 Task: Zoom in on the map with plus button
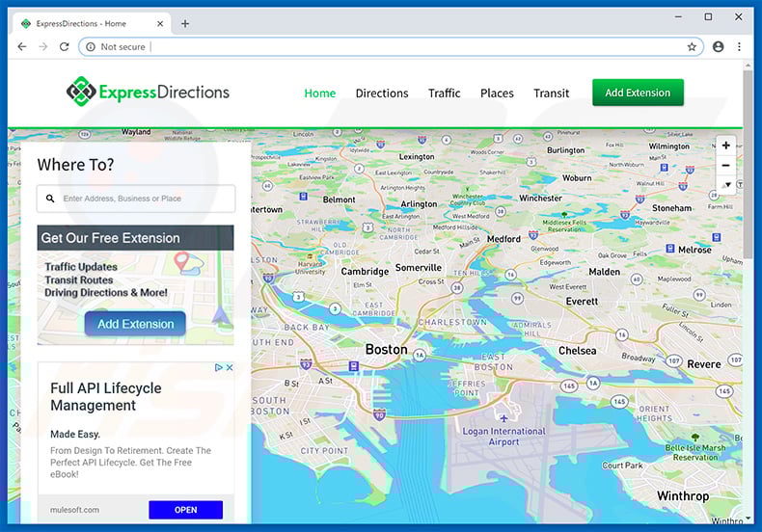coord(725,146)
